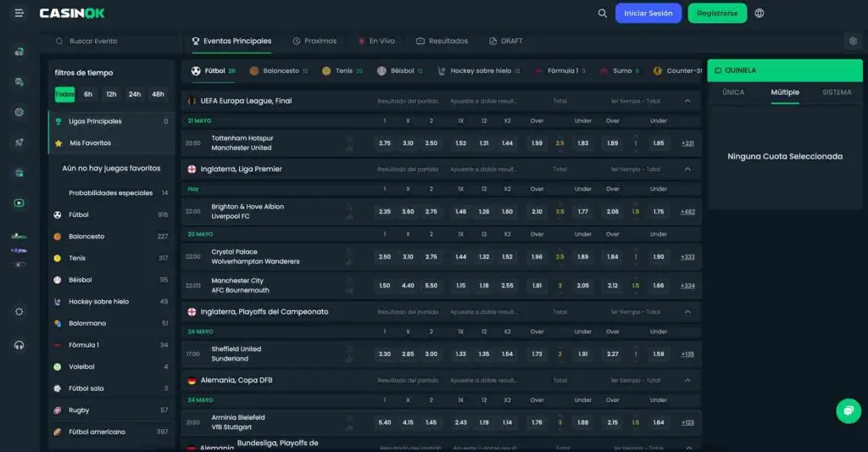Viewport: 868px width, 452px height.
Task: Click the Ligas Principales trophy icon
Action: (x=58, y=121)
